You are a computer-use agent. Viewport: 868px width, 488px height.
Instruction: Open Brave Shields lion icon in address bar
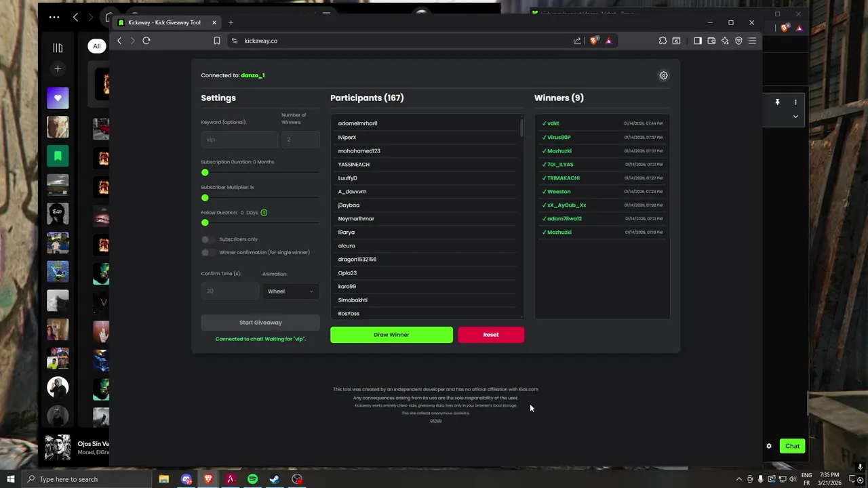tap(594, 41)
